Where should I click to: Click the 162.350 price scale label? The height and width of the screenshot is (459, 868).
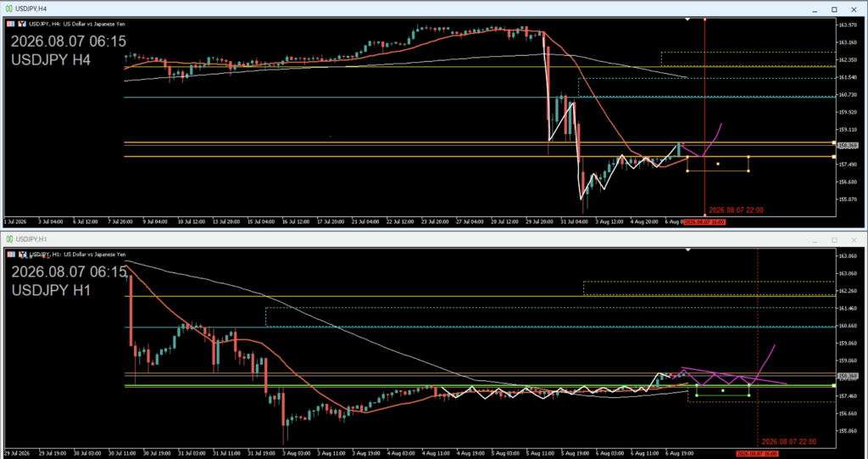click(x=848, y=60)
